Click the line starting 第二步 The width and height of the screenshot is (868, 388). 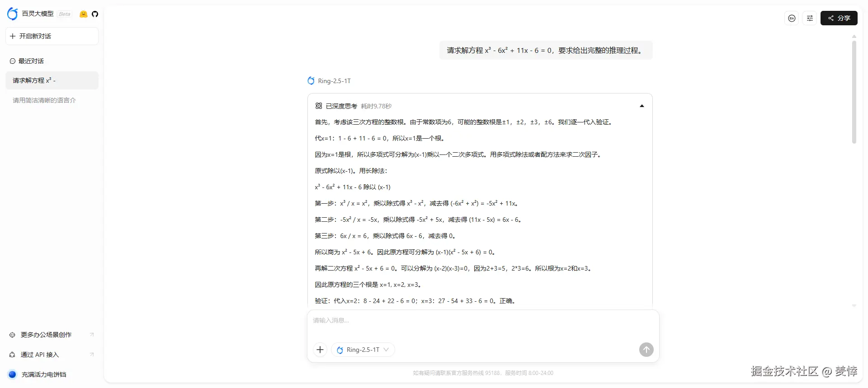pyautogui.click(x=419, y=220)
